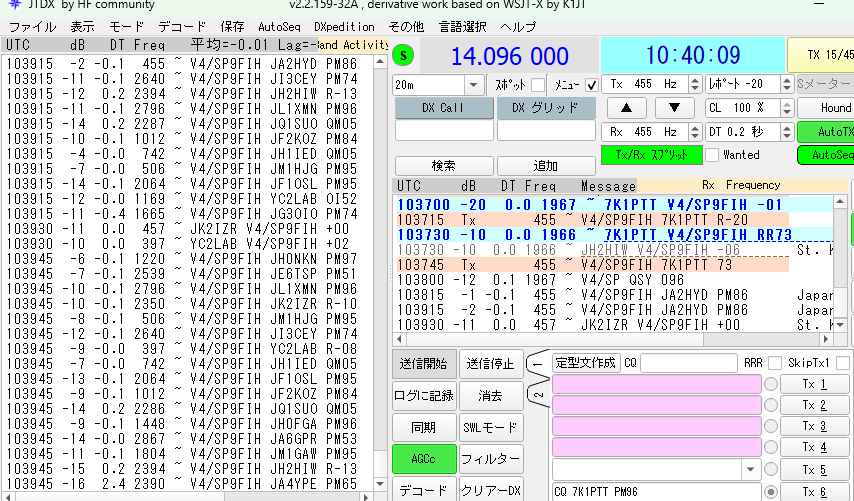The image size is (854, 501).
Task: Open the 表示 menu
Action: [82, 27]
